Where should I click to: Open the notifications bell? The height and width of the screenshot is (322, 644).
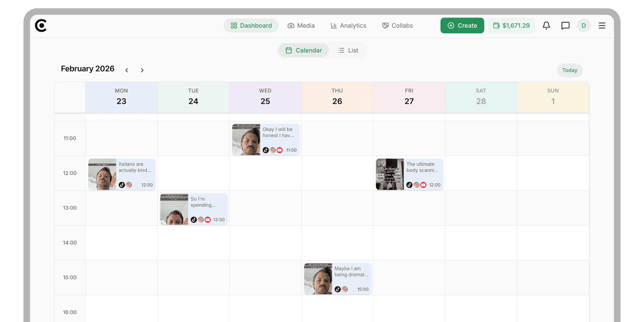click(546, 25)
